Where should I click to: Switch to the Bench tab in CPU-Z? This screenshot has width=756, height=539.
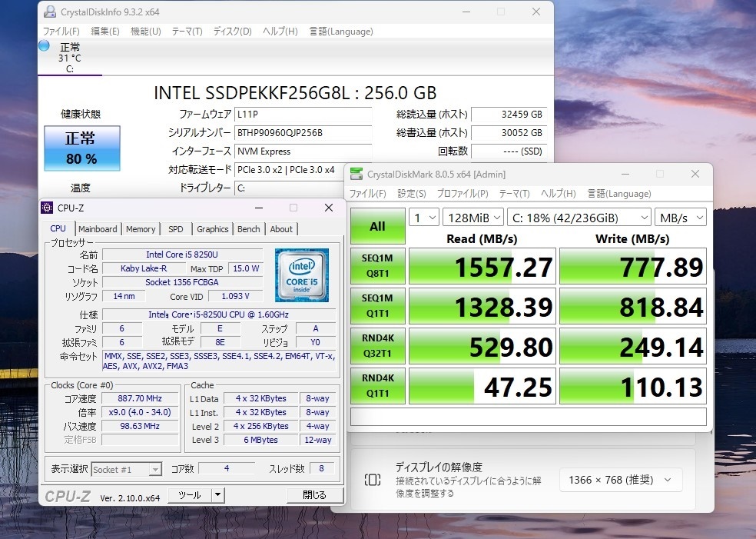pyautogui.click(x=249, y=229)
